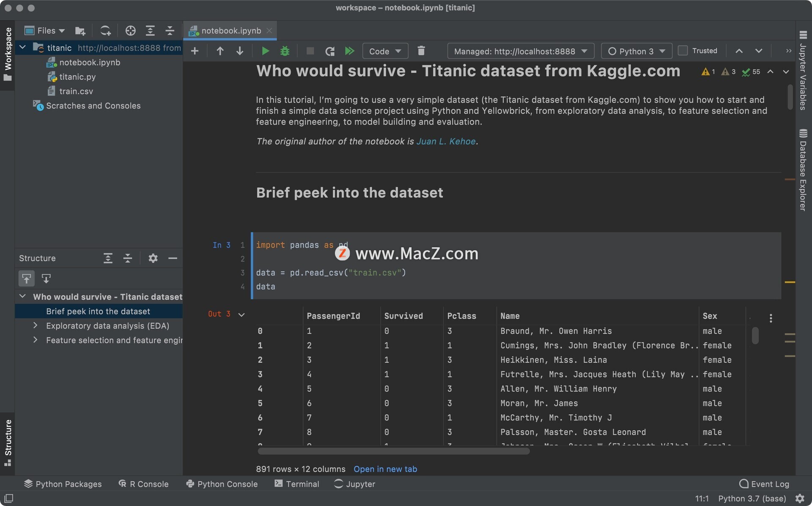Screen dimensions: 812x506
Task: Open Jupyter Variables side panel
Action: 803,70
